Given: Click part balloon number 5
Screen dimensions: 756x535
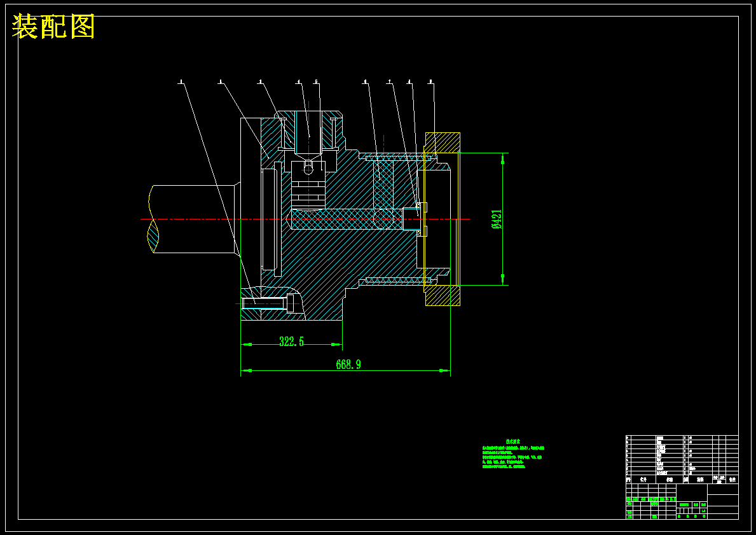Looking at the screenshot, I should point(316,81).
